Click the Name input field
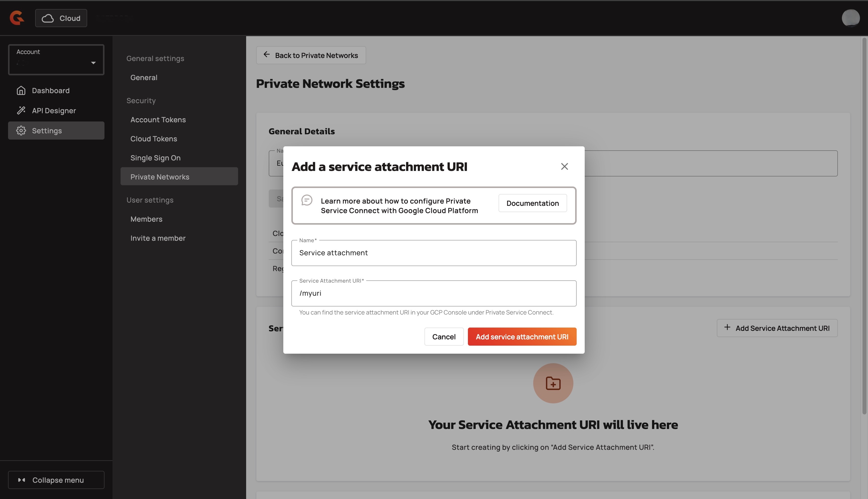 [434, 253]
